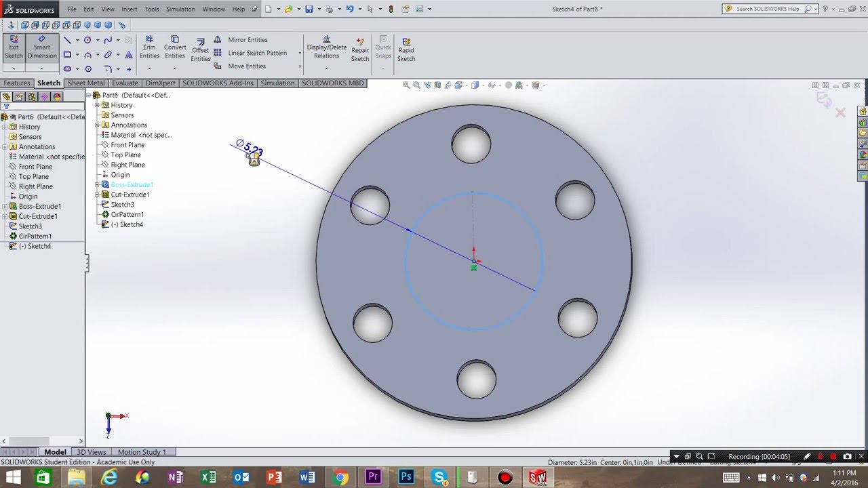Open the Repair Sketch tool
Image resolution: width=868 pixels, height=488 pixels.
coord(360,49)
